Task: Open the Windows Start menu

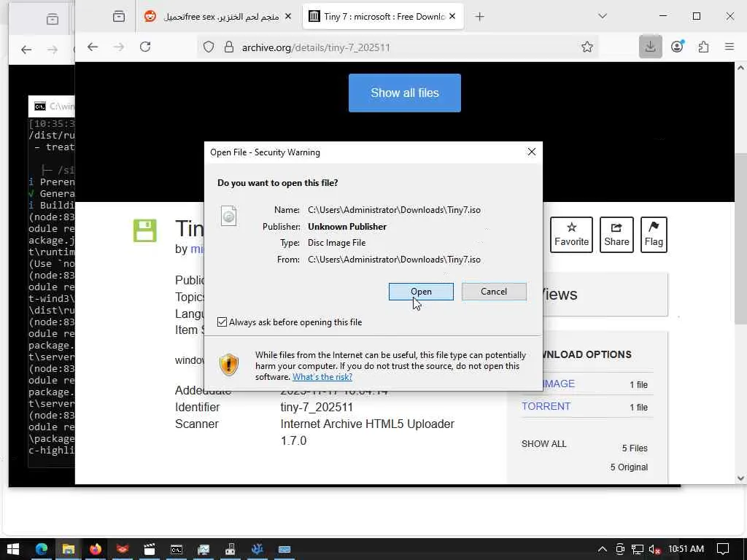Action: point(13,549)
